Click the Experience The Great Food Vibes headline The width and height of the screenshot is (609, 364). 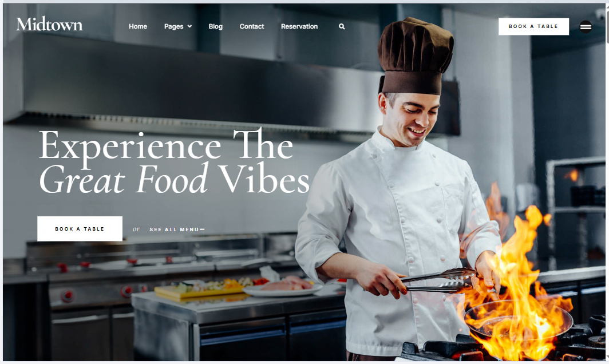pyautogui.click(x=174, y=162)
